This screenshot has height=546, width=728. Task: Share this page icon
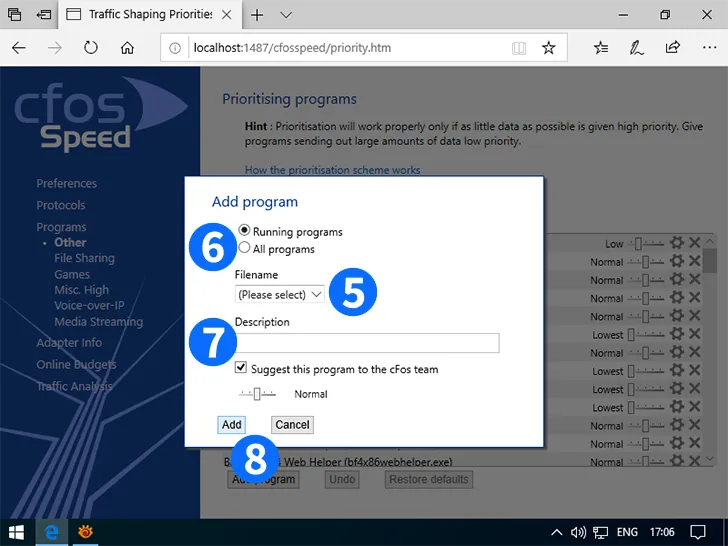click(x=672, y=47)
